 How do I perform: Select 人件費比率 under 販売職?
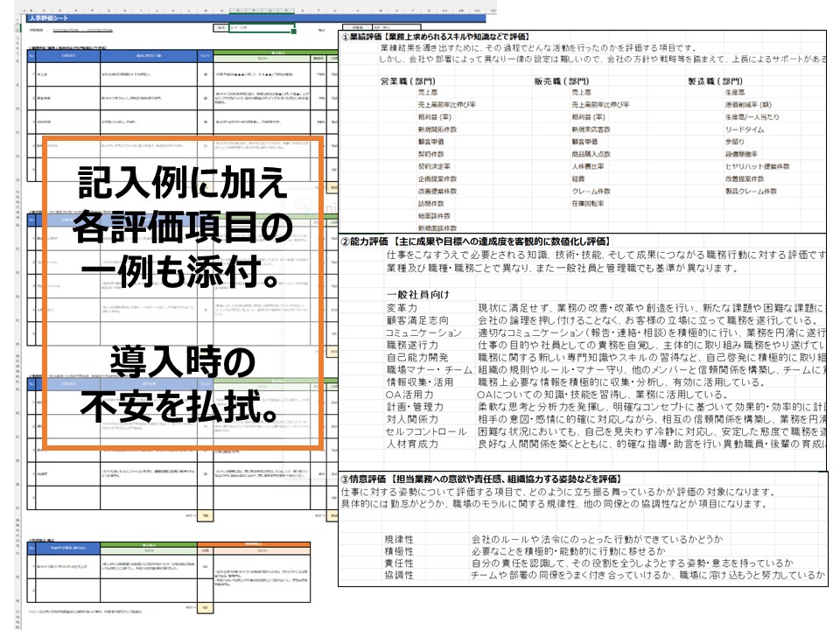click(x=588, y=166)
